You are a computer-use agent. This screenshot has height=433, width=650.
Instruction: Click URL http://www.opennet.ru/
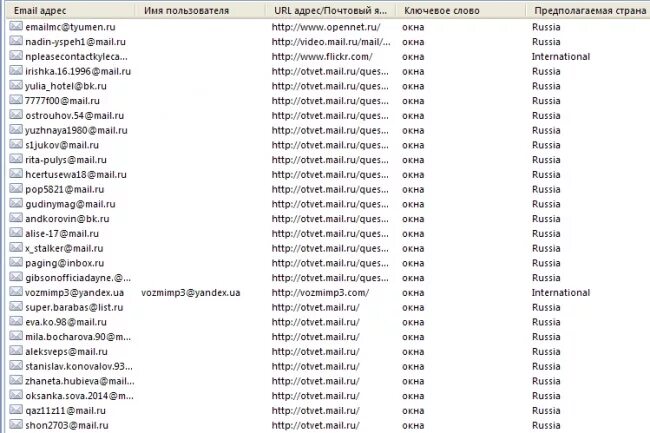click(326, 27)
